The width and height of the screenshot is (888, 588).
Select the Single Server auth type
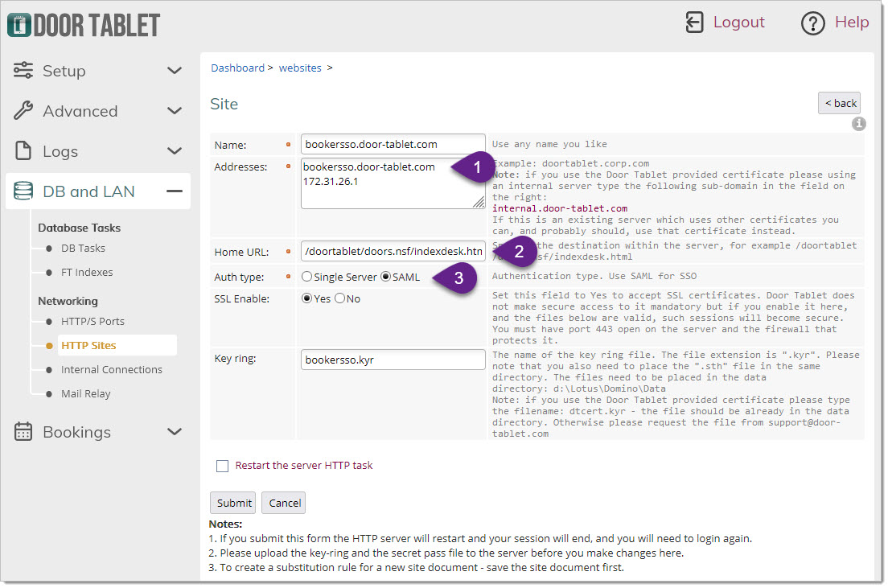point(306,277)
